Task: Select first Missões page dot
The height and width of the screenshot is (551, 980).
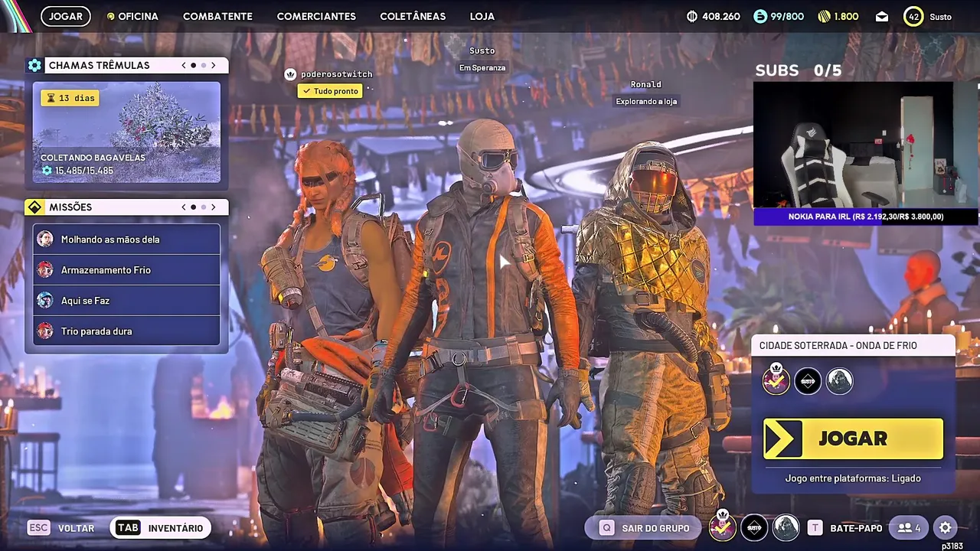Action: point(193,207)
